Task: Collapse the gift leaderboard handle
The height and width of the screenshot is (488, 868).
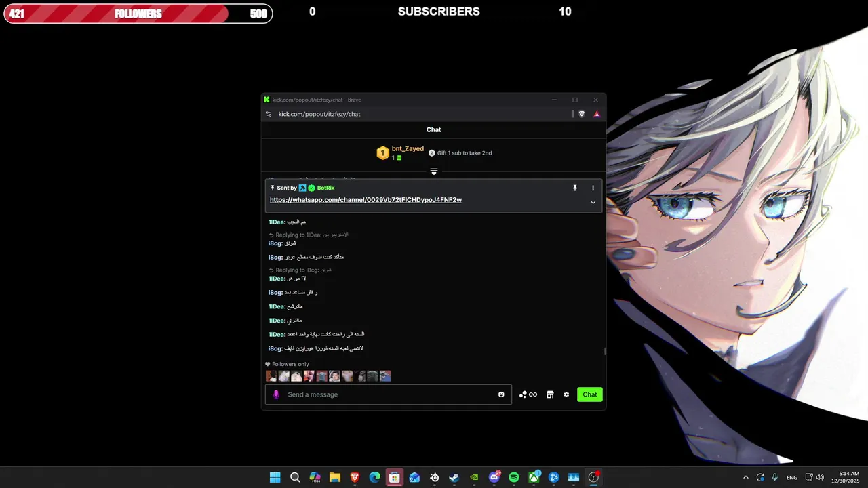Action: (434, 171)
